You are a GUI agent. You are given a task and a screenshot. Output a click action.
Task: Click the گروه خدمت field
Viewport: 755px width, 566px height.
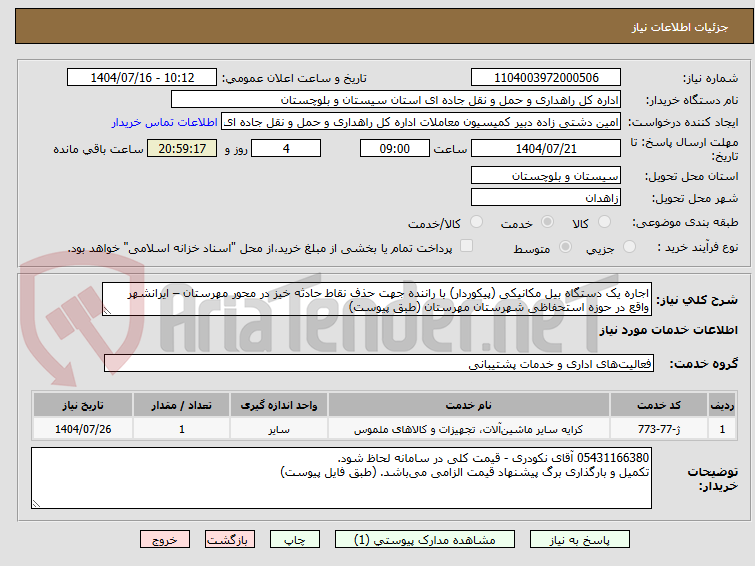point(379,363)
